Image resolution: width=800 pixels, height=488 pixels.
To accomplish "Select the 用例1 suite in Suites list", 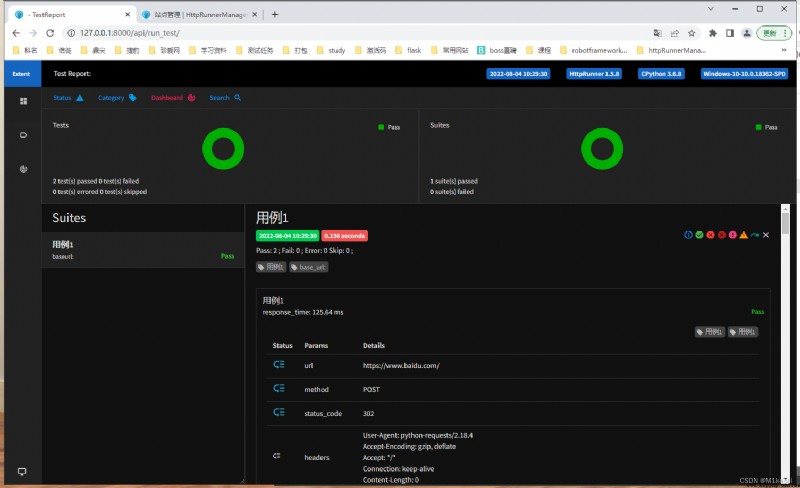I will (143, 250).
